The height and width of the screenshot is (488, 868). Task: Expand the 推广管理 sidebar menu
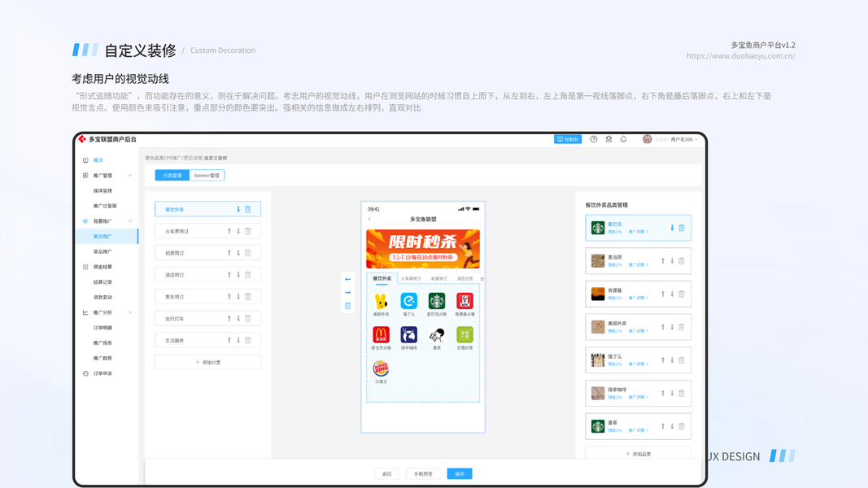[131, 176]
